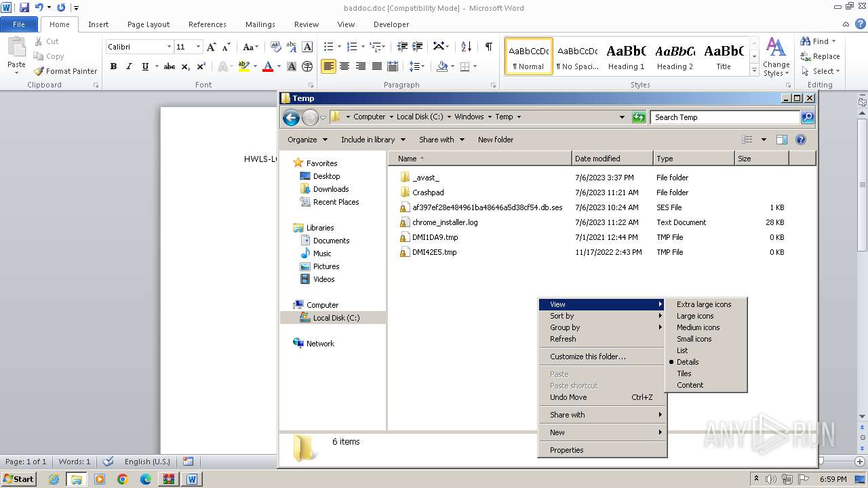
Task: Select List view option
Action: coord(706,350)
